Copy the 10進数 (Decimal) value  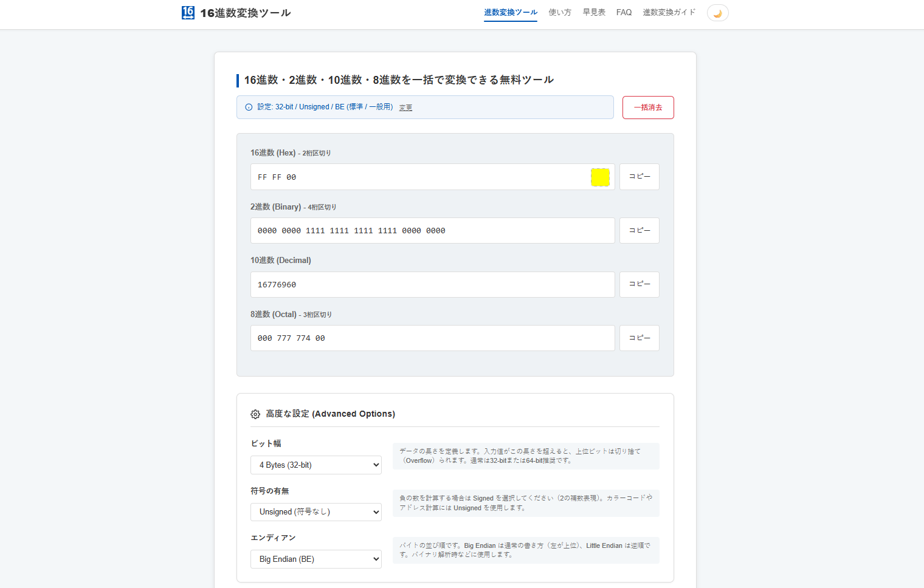pos(639,284)
